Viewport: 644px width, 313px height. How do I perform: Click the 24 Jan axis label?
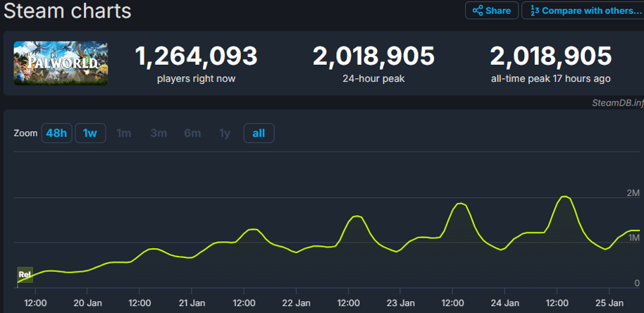click(x=504, y=304)
